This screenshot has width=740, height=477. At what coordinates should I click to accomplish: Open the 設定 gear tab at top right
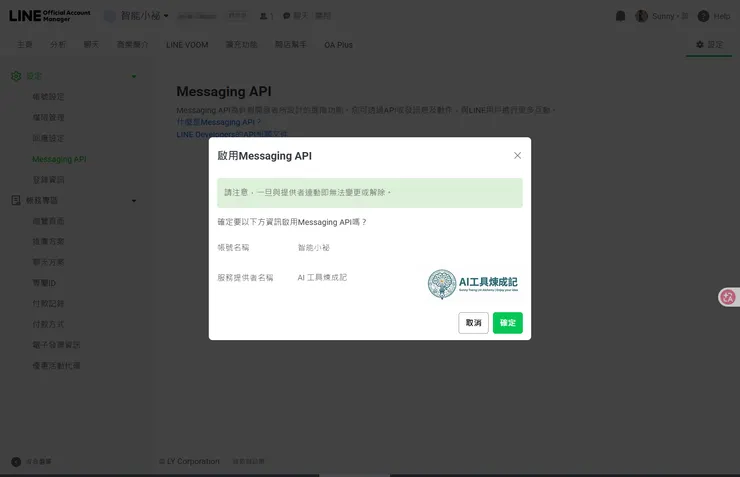click(x=709, y=44)
